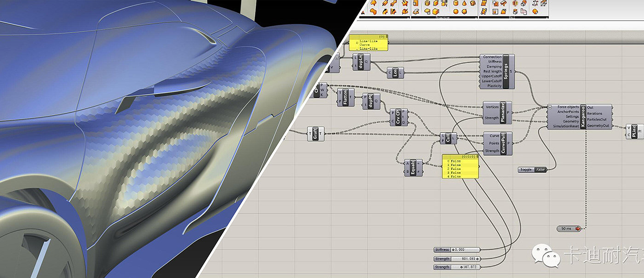Select the Equals component

413,167
